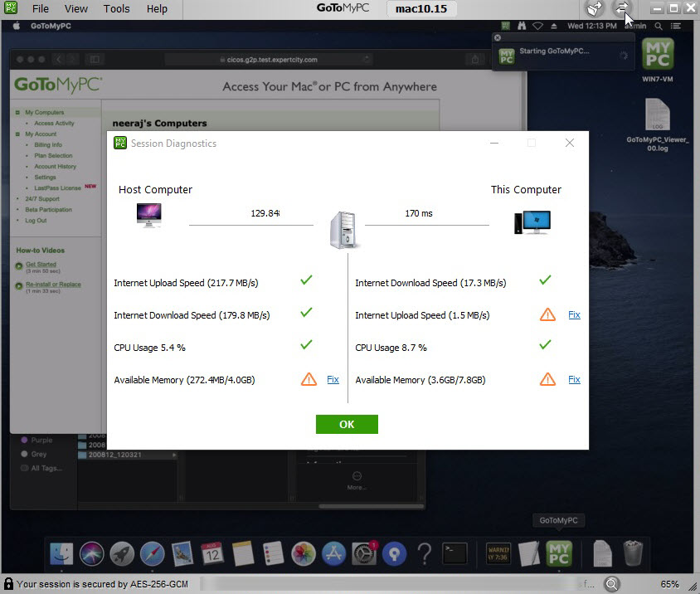
Task: Open the App Store dock icon
Action: click(333, 553)
